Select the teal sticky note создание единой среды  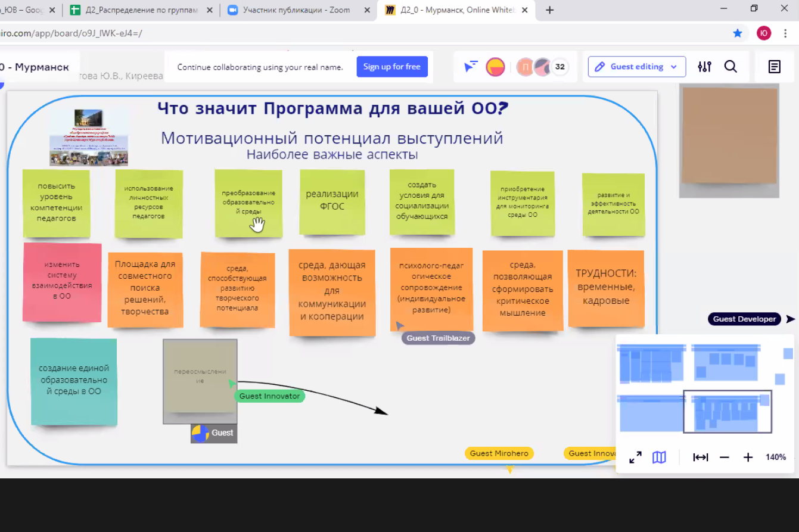click(73, 381)
